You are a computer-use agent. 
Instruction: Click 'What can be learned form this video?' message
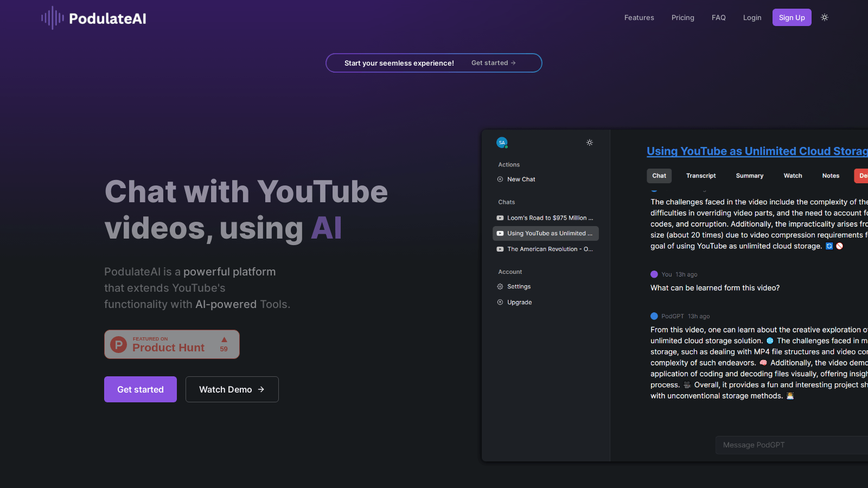(x=715, y=288)
